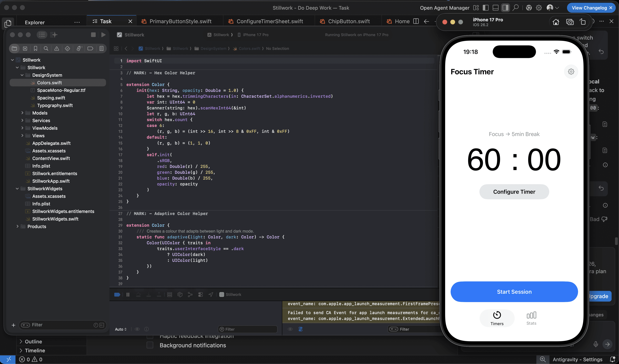Toggle the console metadata switch icon
619x364 pixels.
(x=300, y=329)
